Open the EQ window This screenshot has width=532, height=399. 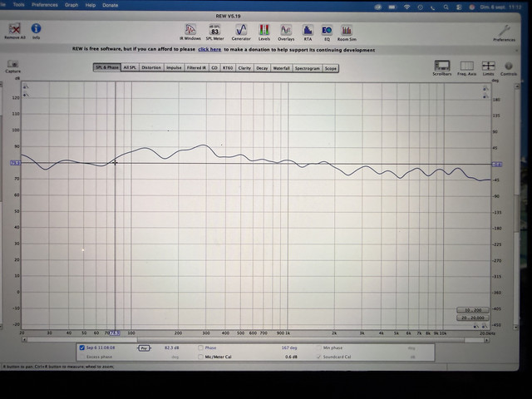327,31
